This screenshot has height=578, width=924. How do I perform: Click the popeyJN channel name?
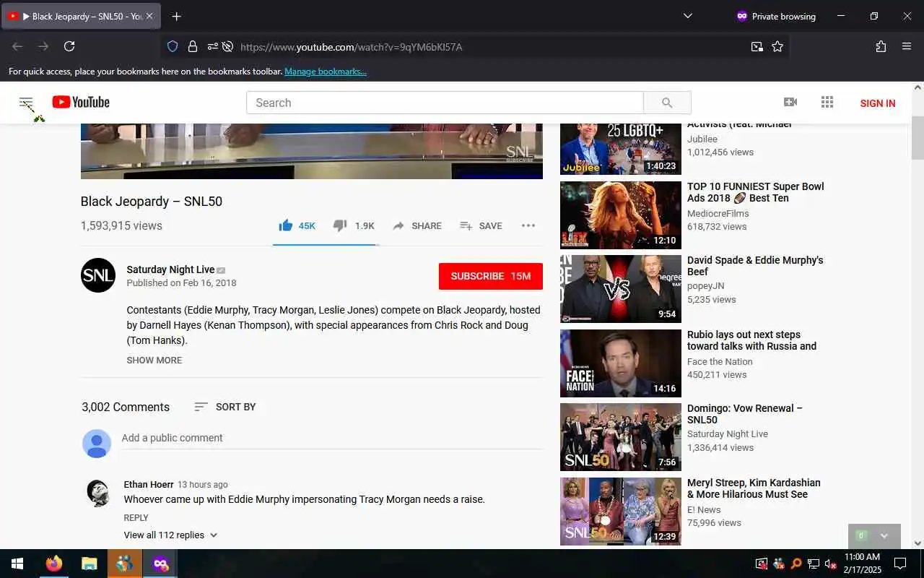pyautogui.click(x=706, y=286)
